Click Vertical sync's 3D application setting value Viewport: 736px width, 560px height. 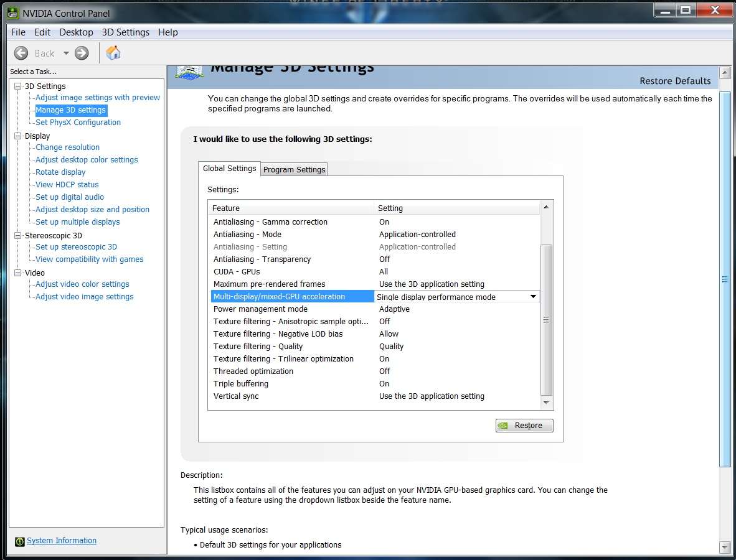(x=432, y=396)
